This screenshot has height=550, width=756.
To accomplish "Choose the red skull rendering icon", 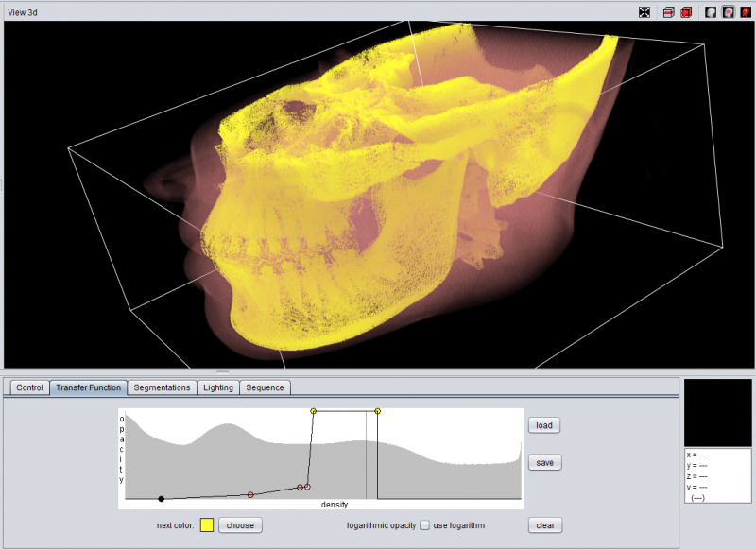I will click(746, 12).
